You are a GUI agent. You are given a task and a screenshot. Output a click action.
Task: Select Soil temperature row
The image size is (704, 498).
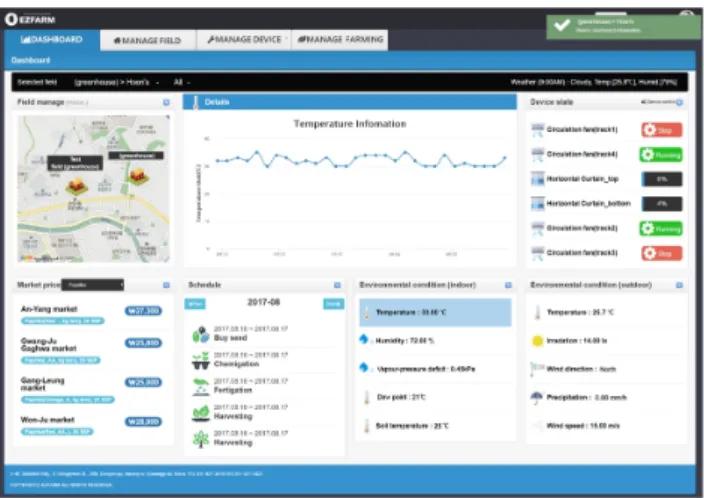[435, 425]
